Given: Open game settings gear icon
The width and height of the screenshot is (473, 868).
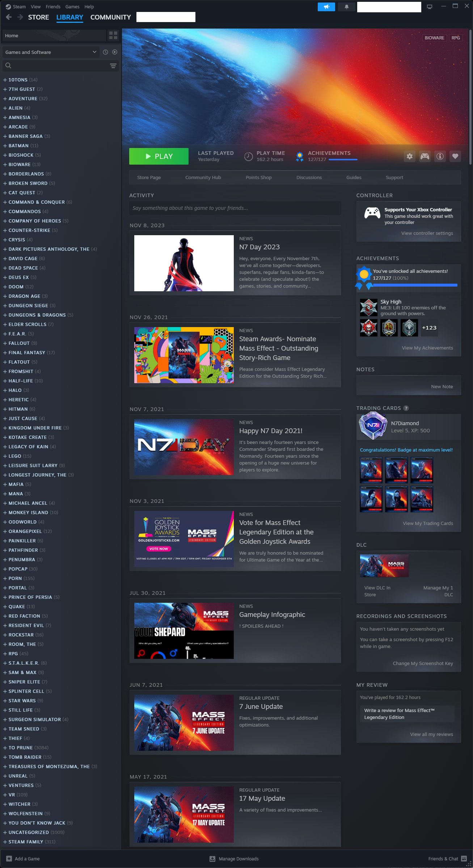Looking at the screenshot, I should pos(410,156).
